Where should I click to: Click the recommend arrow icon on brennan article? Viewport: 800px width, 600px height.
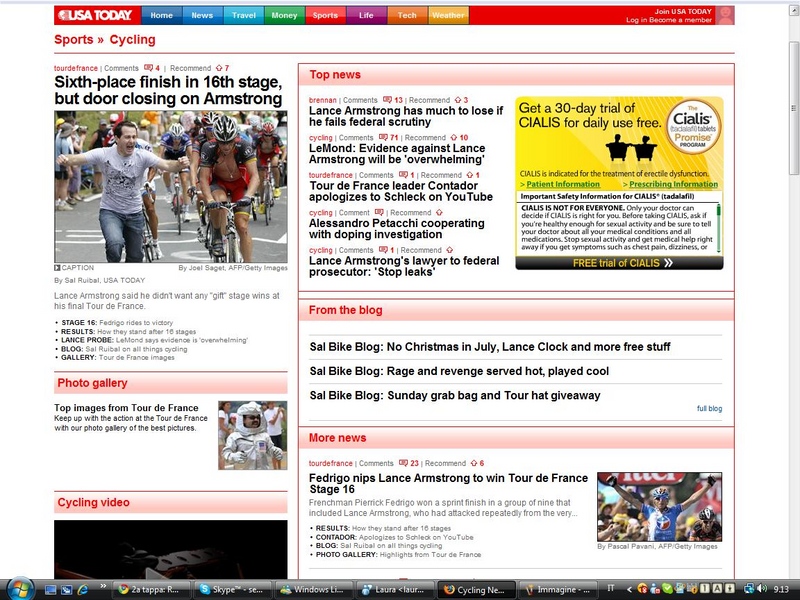pyautogui.click(x=455, y=101)
